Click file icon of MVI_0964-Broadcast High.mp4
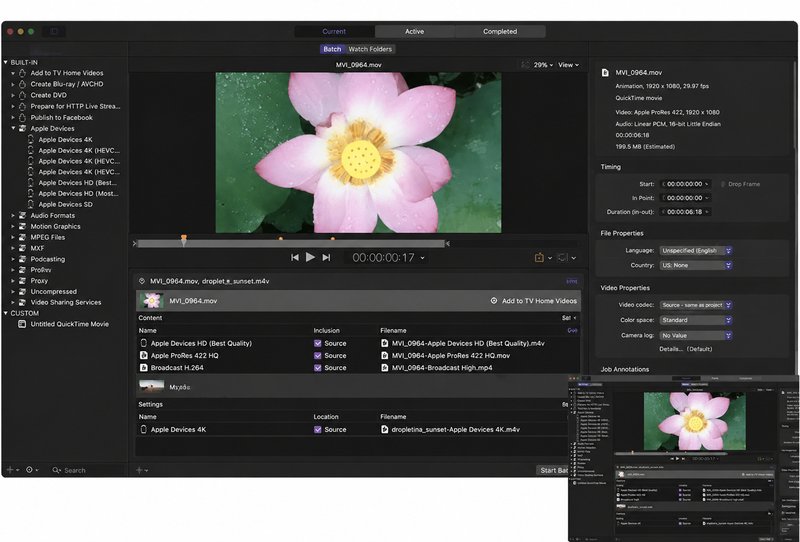 [x=385, y=368]
